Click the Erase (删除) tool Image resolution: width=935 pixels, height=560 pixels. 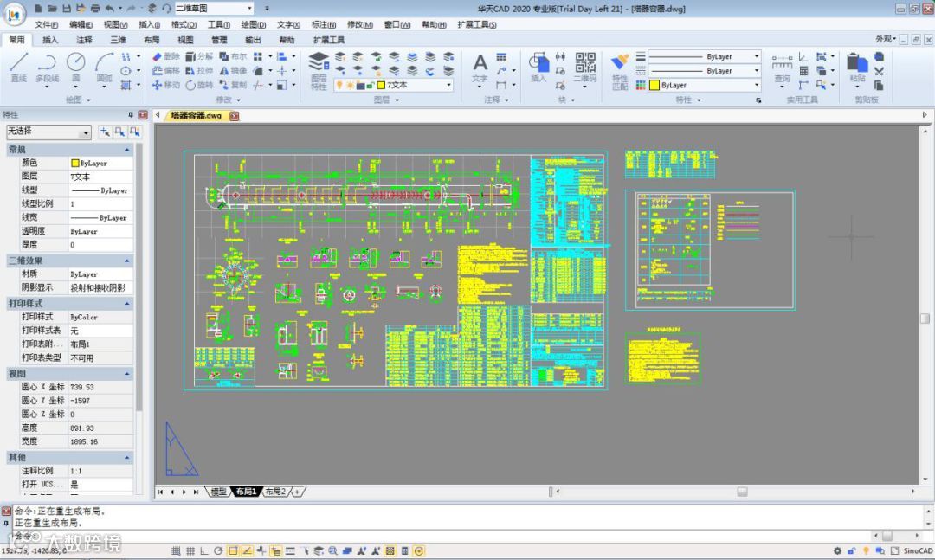point(165,56)
